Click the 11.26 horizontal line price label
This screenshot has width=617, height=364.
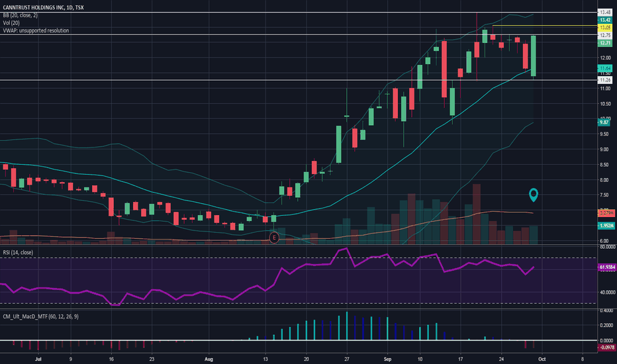tap(605, 80)
